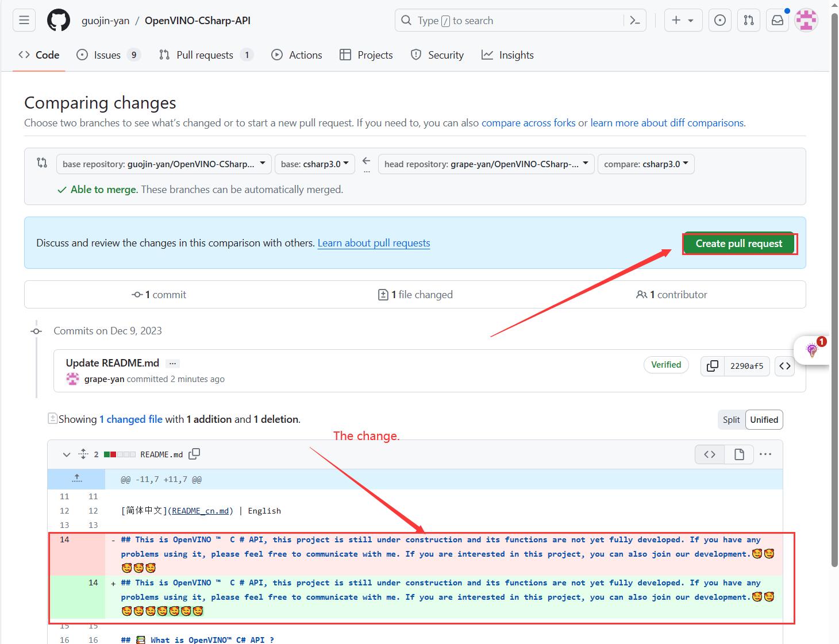Open the user avatar menu
This screenshot has height=644, width=839.
click(806, 21)
